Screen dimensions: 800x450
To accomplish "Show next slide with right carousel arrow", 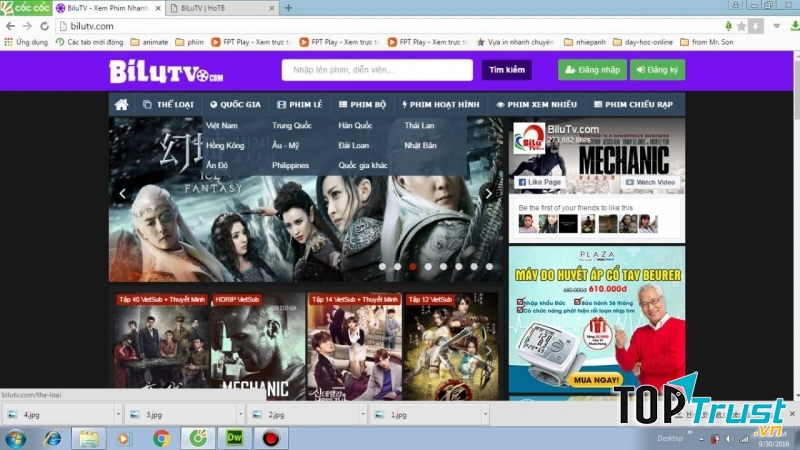I will 488,193.
